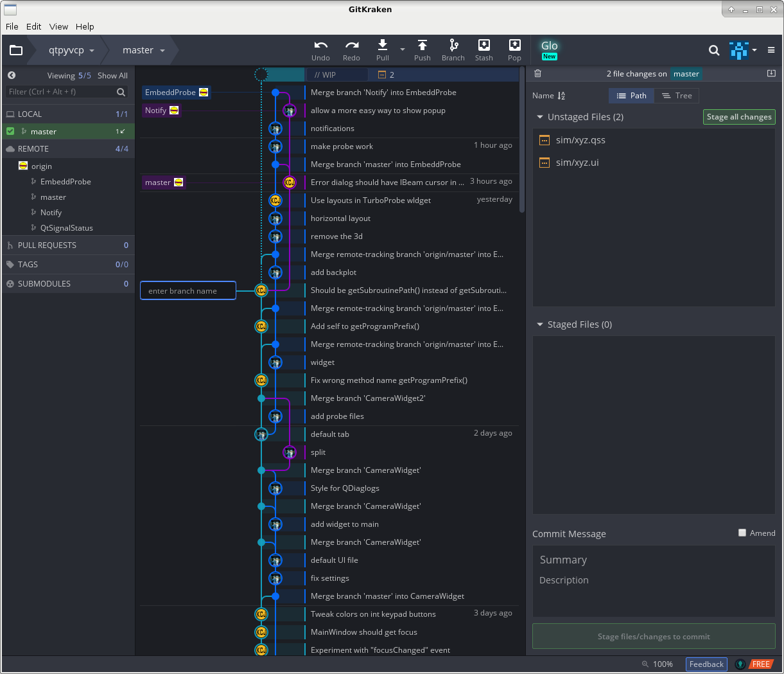This screenshot has height=674, width=784.
Task: Open the File menu
Action: pyautogui.click(x=12, y=26)
